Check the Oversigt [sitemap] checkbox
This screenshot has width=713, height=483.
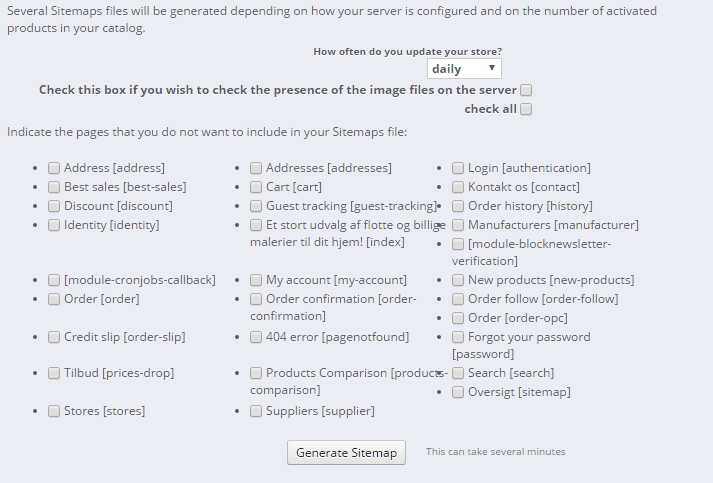point(458,392)
